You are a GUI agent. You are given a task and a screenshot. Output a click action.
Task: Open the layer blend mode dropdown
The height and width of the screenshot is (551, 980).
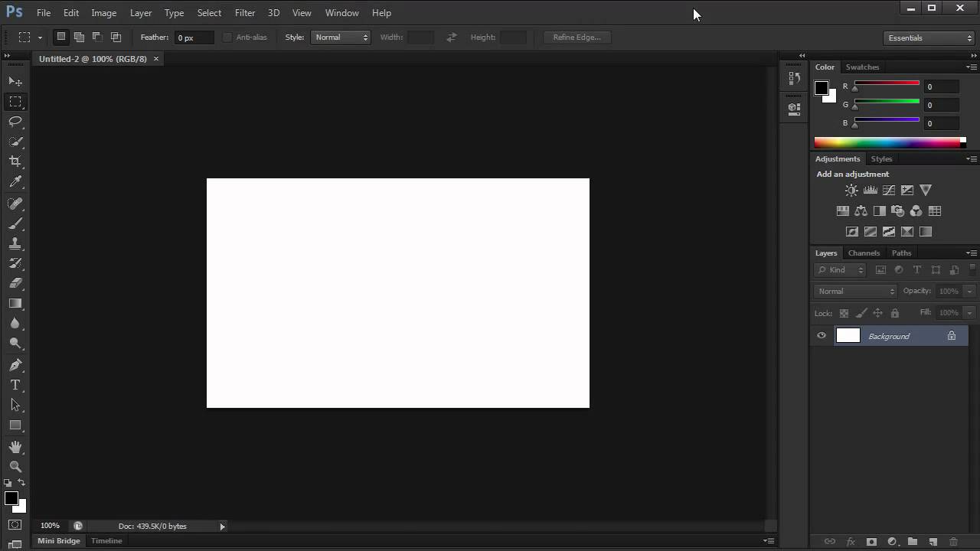coord(855,291)
